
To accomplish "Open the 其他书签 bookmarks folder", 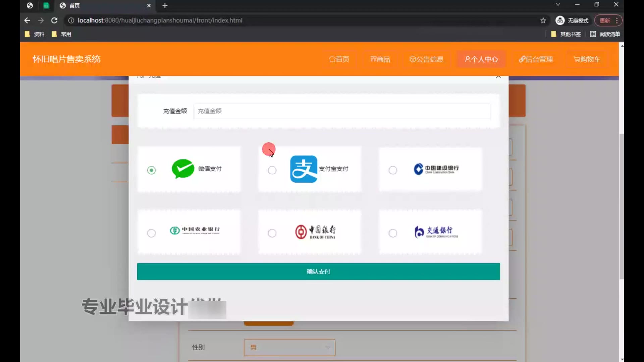I will tap(566, 34).
